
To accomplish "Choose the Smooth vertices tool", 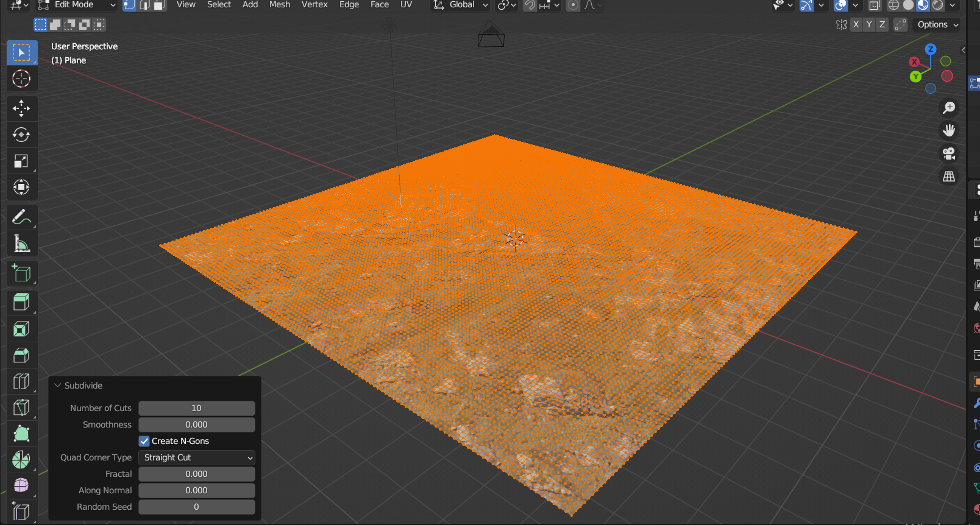I will coord(22,485).
